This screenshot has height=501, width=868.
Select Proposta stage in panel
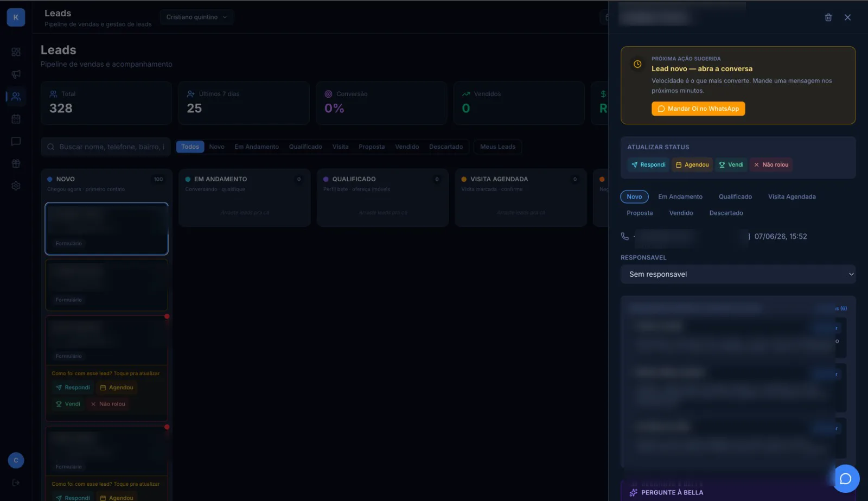[x=640, y=213]
